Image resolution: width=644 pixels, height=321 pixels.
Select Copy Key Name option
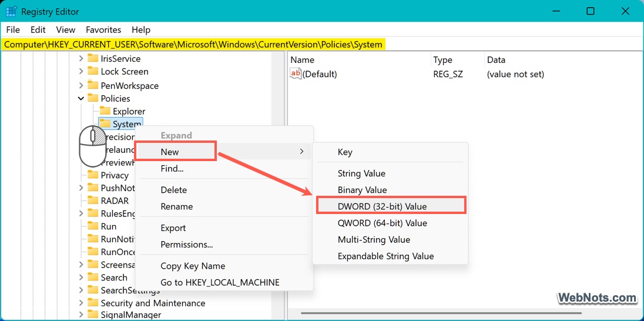coord(193,266)
